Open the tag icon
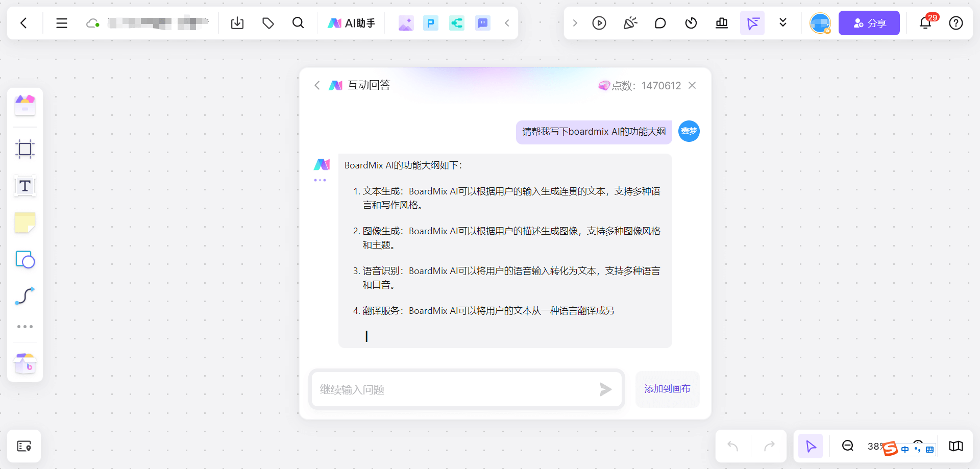 pyautogui.click(x=268, y=23)
